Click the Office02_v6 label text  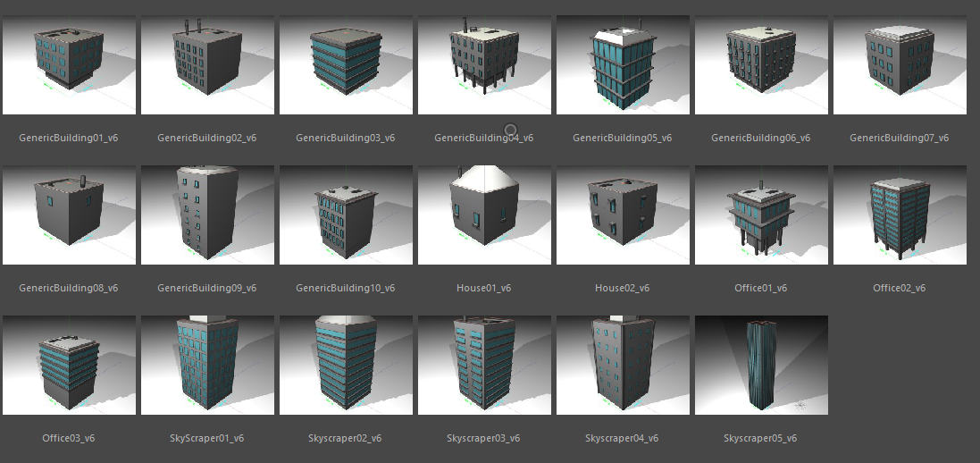[x=900, y=288]
